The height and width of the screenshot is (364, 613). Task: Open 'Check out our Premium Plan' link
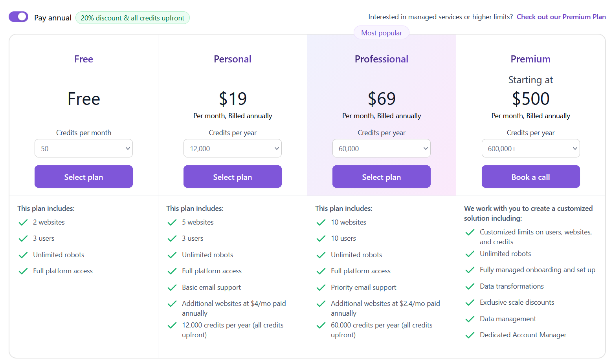coord(561,16)
